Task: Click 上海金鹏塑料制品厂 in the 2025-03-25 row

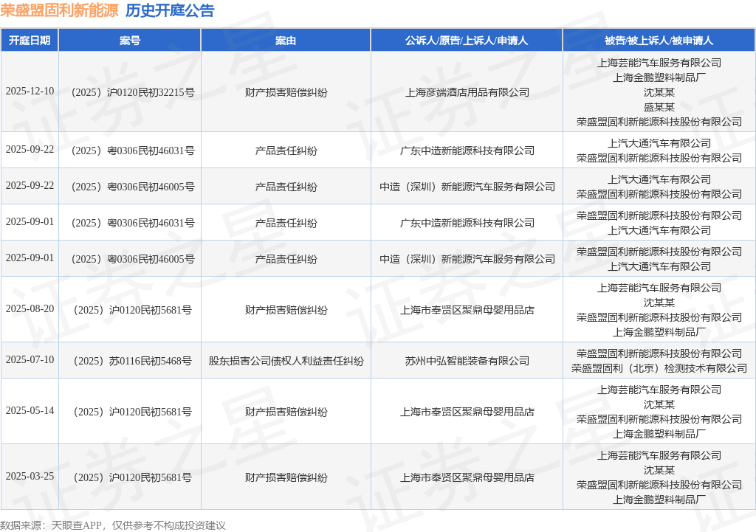Action: pyautogui.click(x=659, y=500)
